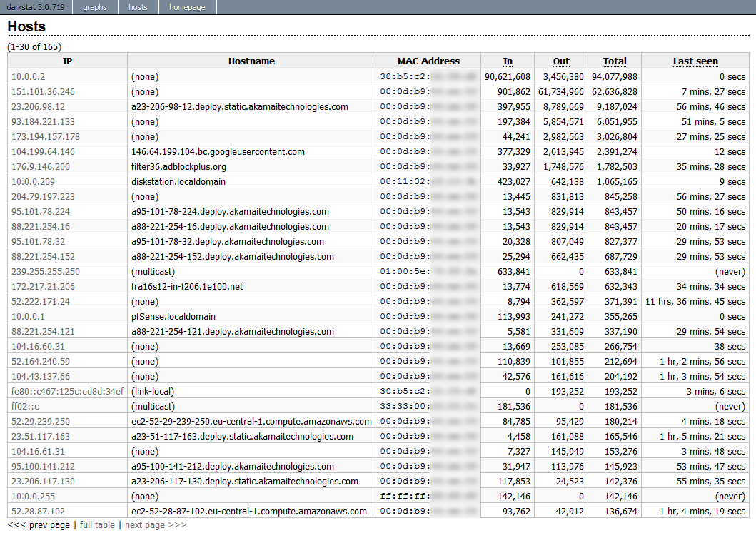View details for host ff02::c
Image resolution: width=756 pixels, height=538 pixels.
point(25,406)
